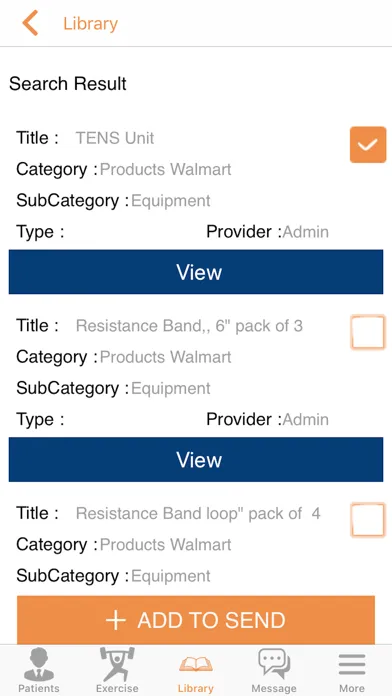392x696 pixels.
Task: Select the Resistance Band loop pack of 4 title
Action: pos(198,514)
